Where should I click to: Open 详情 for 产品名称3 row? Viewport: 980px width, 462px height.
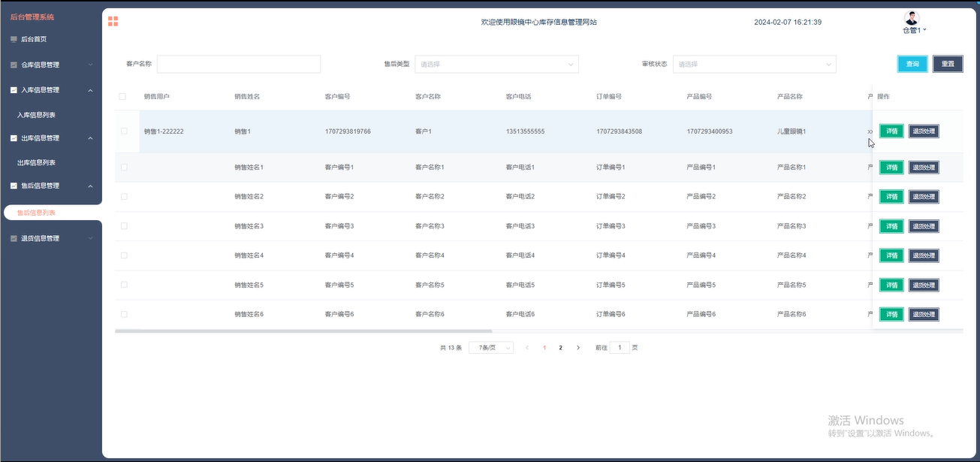tap(892, 226)
